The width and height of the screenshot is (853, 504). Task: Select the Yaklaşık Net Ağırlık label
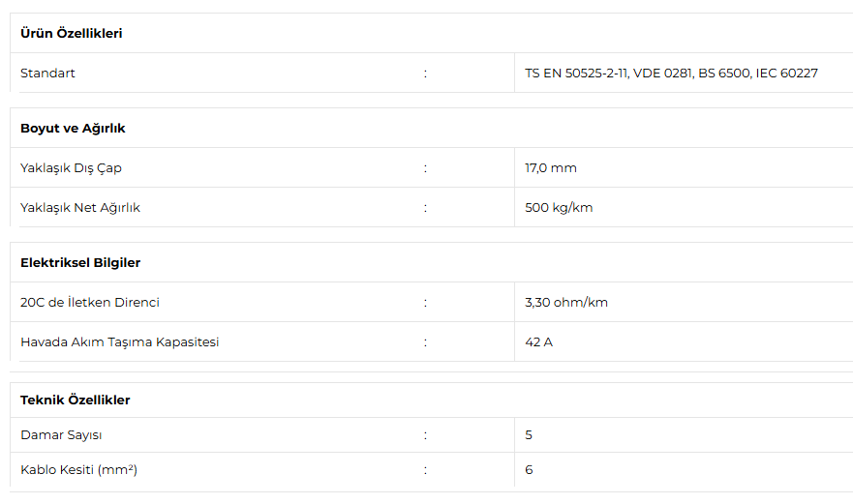point(80,208)
